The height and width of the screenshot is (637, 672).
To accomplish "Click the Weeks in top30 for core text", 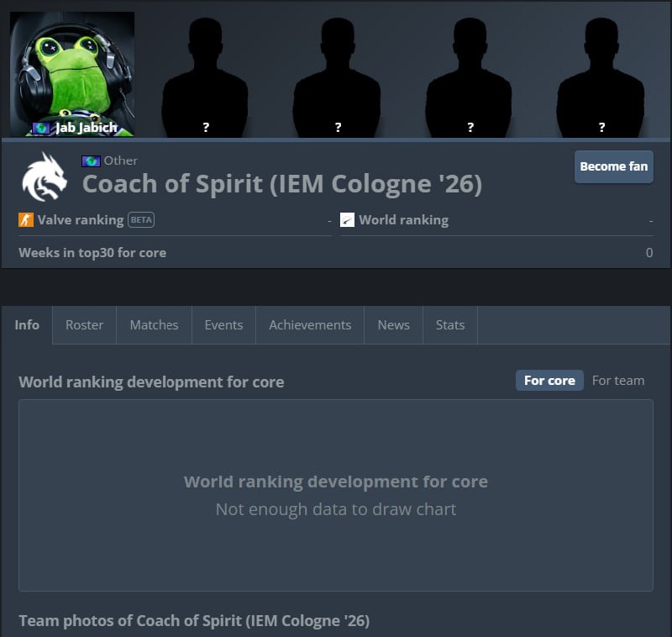I will click(92, 252).
